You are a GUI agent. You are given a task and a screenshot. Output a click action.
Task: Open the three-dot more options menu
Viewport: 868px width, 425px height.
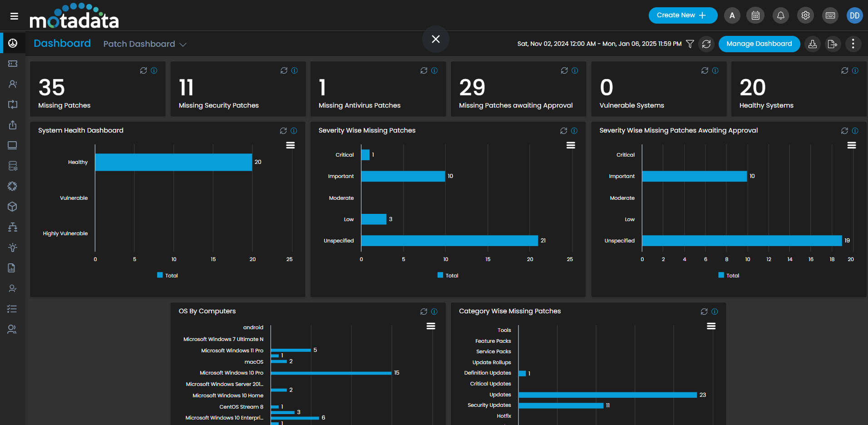coord(853,44)
